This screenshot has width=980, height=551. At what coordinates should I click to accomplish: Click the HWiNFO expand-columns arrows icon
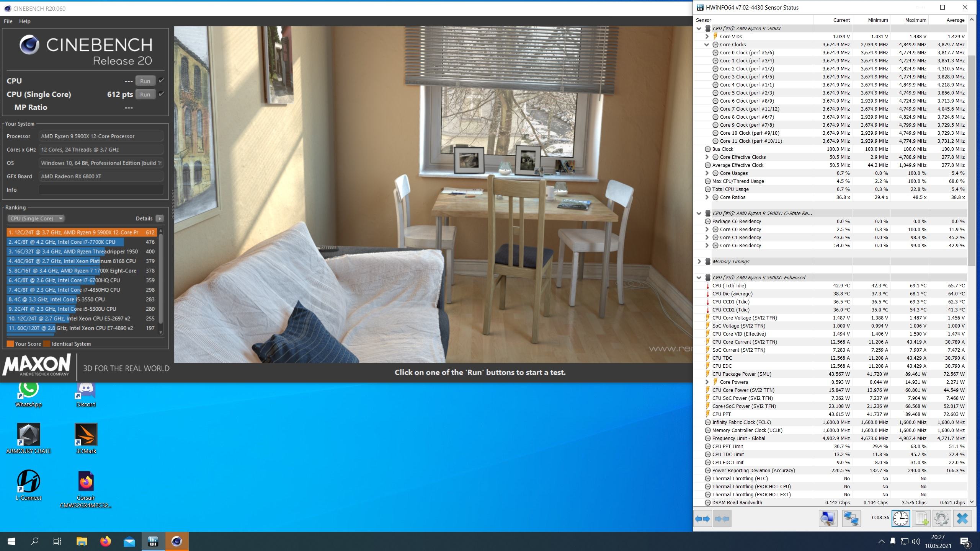click(702, 519)
